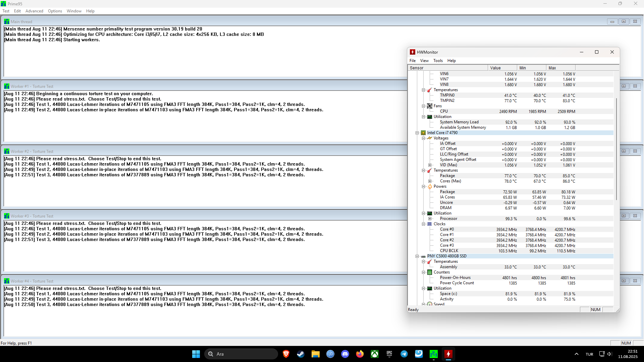The height and width of the screenshot is (362, 644).
Task: Click the Fans section fan icon
Action: [430, 106]
